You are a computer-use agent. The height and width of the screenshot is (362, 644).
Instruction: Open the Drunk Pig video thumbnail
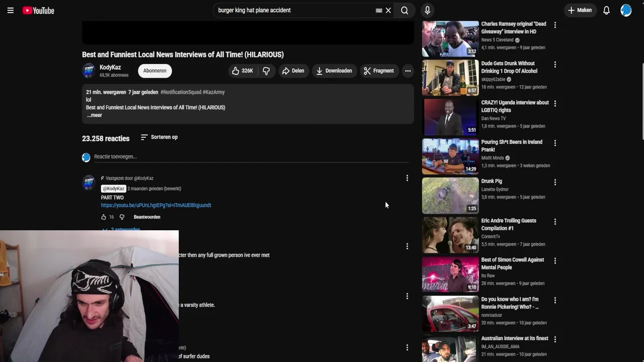coord(450,196)
